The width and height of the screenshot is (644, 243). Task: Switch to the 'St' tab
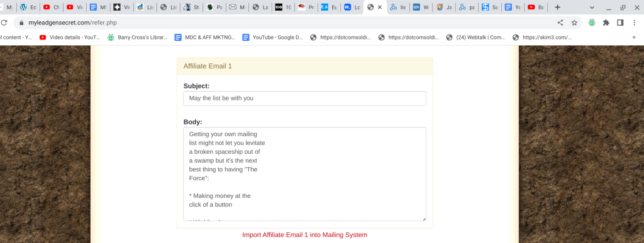(x=192, y=7)
